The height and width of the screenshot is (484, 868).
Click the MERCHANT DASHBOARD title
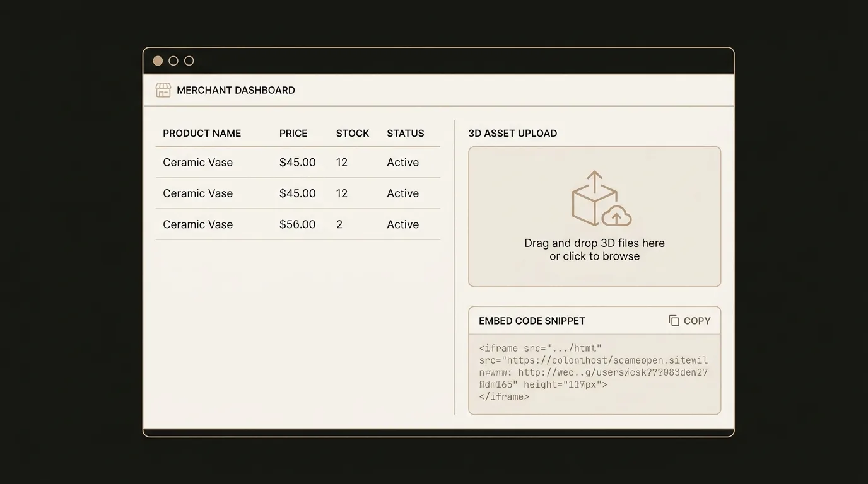tap(236, 90)
